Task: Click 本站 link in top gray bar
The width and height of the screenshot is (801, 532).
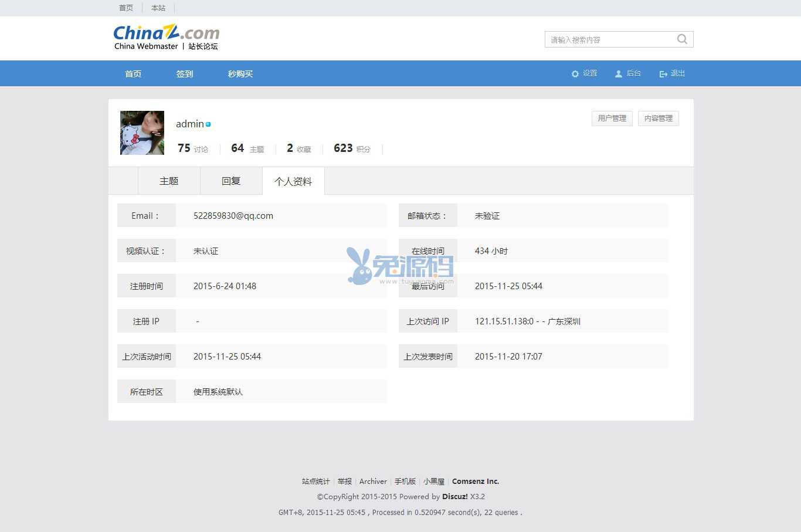Action: tap(158, 8)
